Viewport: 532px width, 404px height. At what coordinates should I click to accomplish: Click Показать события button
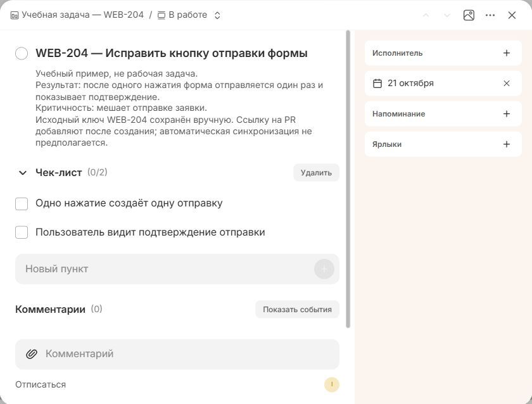tap(297, 310)
